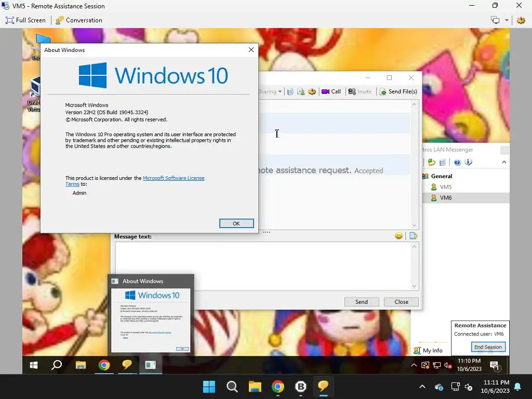Open message history icon in LAN Messenger toolbar
532x399 pixels.
click(442, 162)
